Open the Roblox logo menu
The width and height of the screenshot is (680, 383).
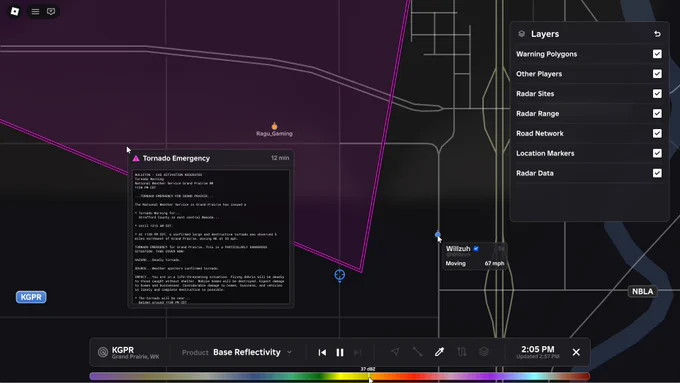pyautogui.click(x=15, y=11)
